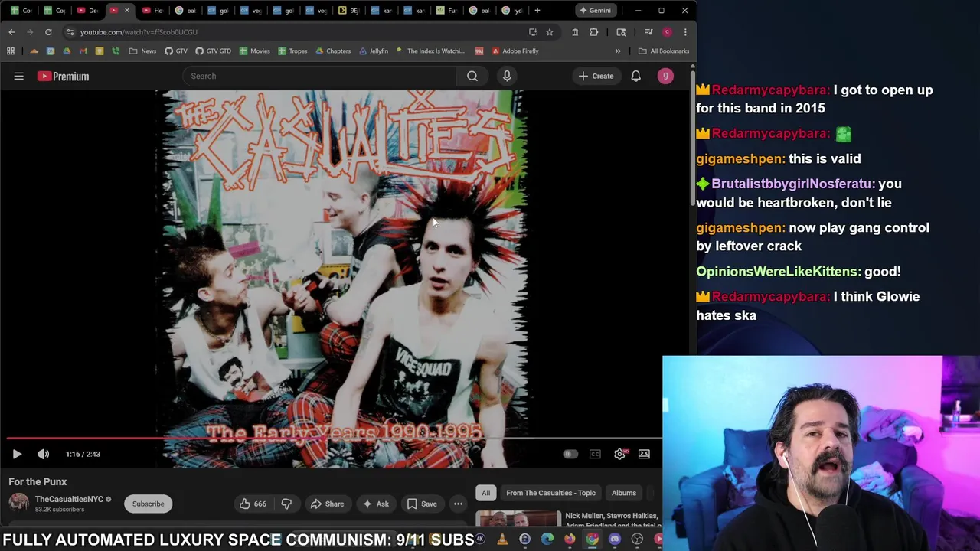Go back in the browser
980x551 pixels.
click(x=11, y=32)
